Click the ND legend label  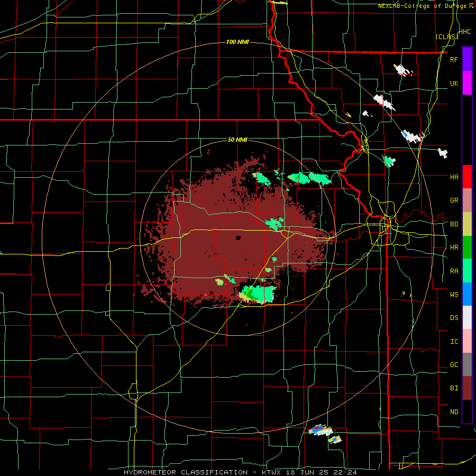[454, 412]
